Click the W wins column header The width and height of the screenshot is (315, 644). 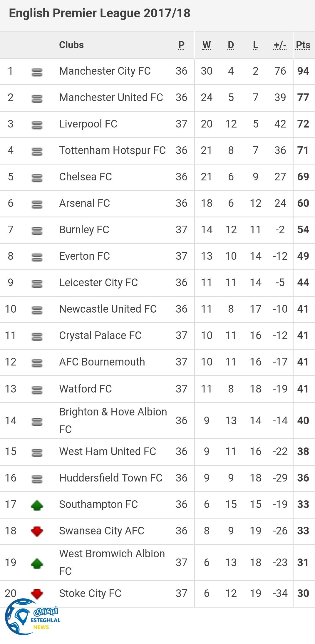coord(207,45)
